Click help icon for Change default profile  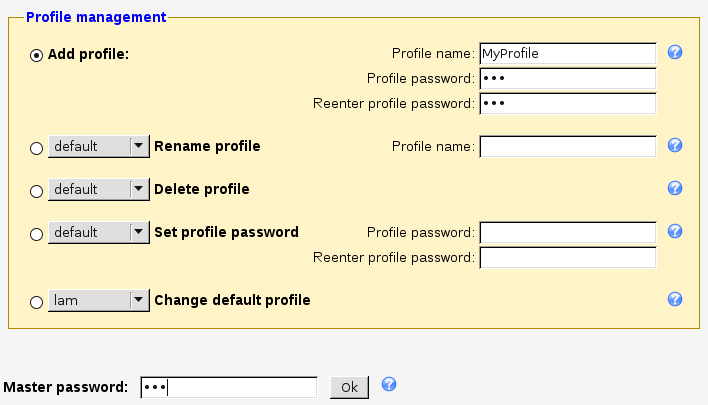click(675, 299)
